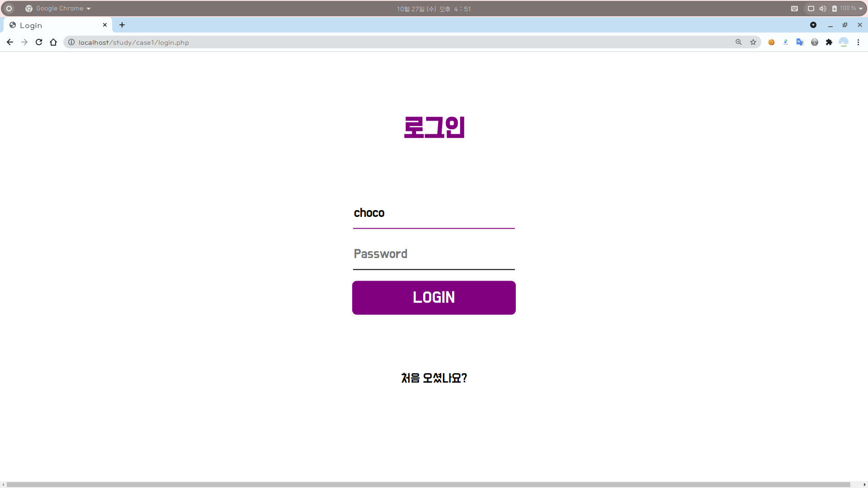
Task: Click the back navigation arrow
Action: [10, 42]
